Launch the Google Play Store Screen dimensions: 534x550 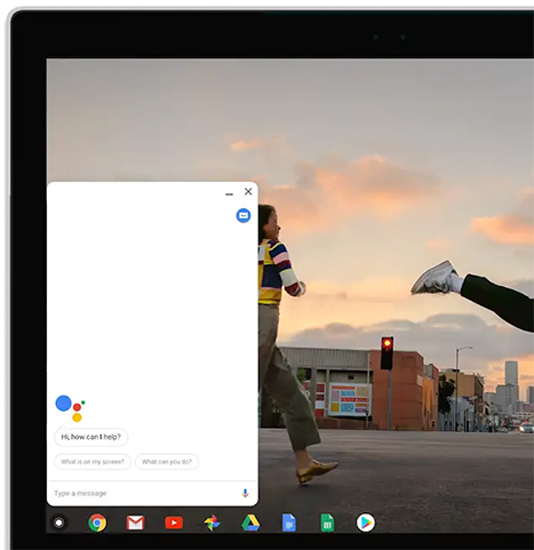[366, 523]
